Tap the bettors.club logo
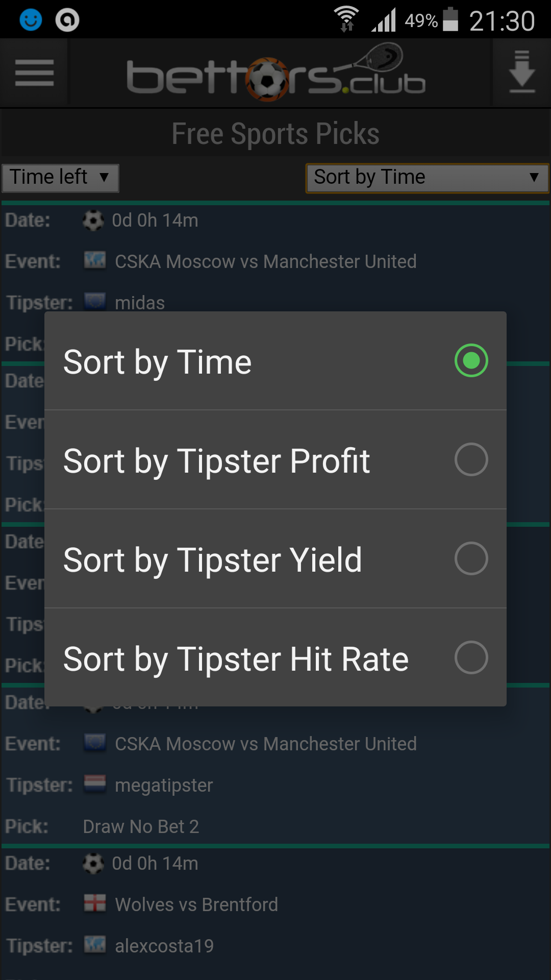This screenshot has width=551, height=980. (x=276, y=73)
